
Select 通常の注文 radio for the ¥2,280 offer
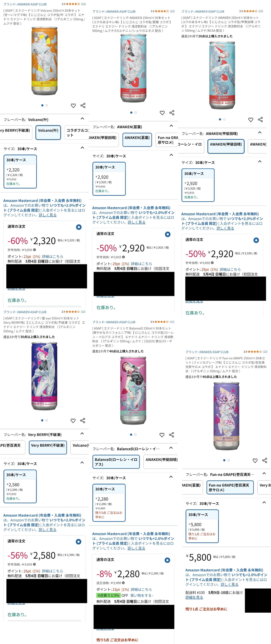(x=167, y=560)
